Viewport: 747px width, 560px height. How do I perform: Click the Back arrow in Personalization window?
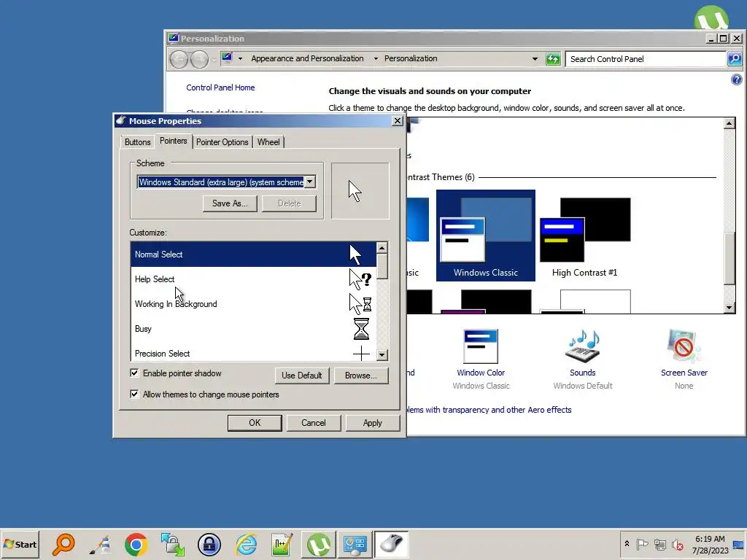pos(179,60)
